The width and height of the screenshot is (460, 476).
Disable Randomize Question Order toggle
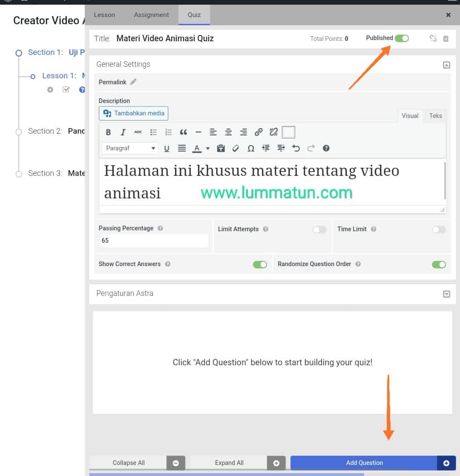click(x=439, y=264)
